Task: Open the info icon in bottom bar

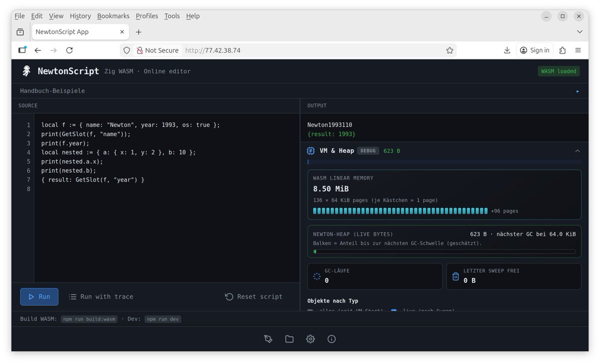Action: tap(331, 339)
